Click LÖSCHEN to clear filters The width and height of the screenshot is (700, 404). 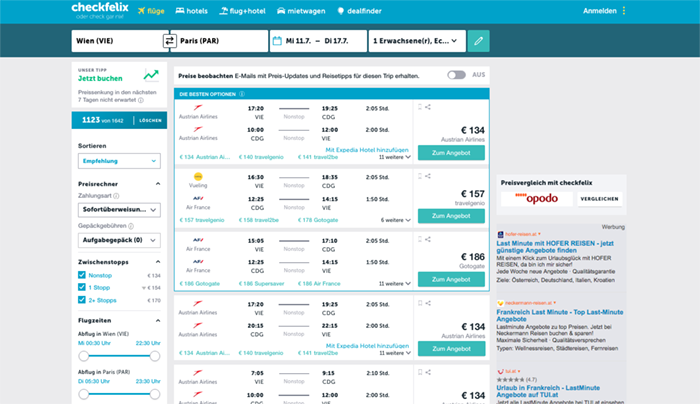point(150,121)
